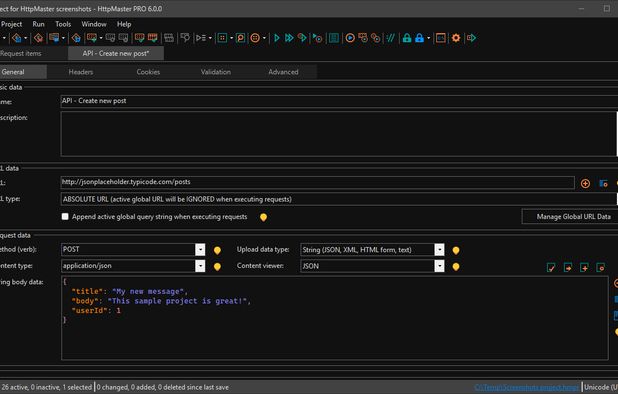The image size is (618, 394).
Task: Click the blue padlock toolbar icon
Action: point(419,38)
